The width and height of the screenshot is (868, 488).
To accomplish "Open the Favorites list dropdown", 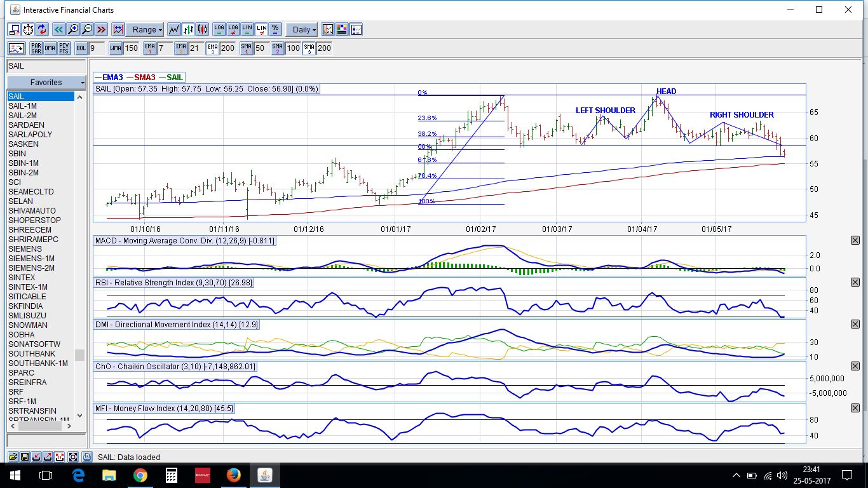I will 46,83.
